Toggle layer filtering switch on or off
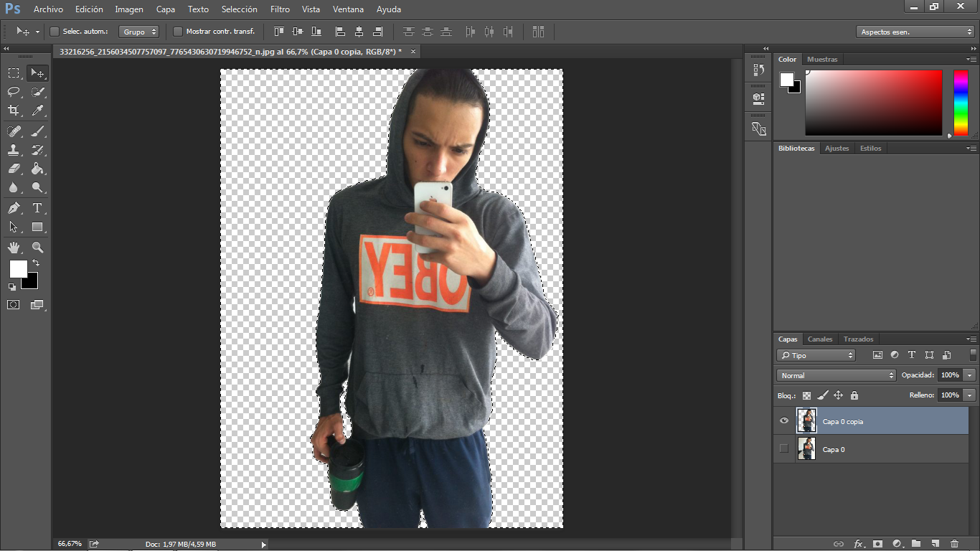Image resolution: width=980 pixels, height=551 pixels. click(973, 354)
